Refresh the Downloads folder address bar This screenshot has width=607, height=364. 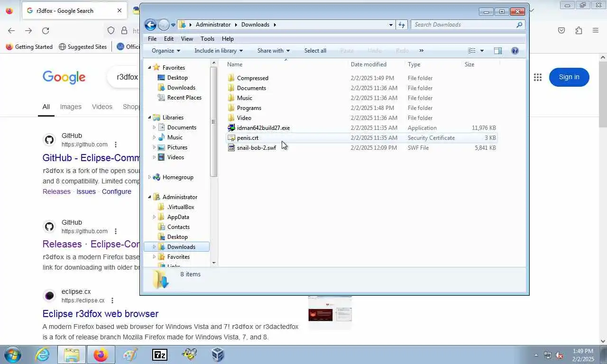click(x=402, y=25)
